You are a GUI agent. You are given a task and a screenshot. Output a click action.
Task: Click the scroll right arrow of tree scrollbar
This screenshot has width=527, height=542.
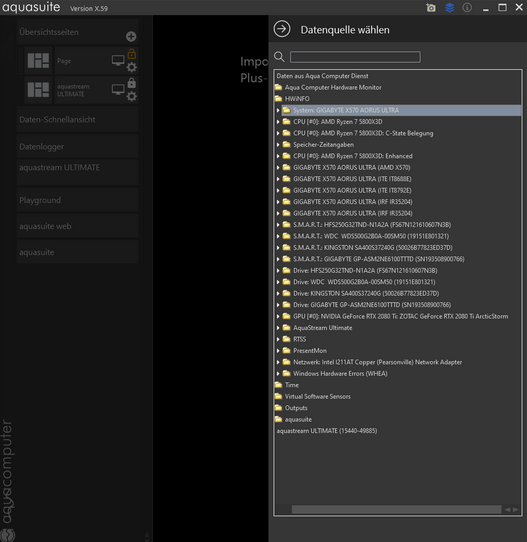[516, 510]
